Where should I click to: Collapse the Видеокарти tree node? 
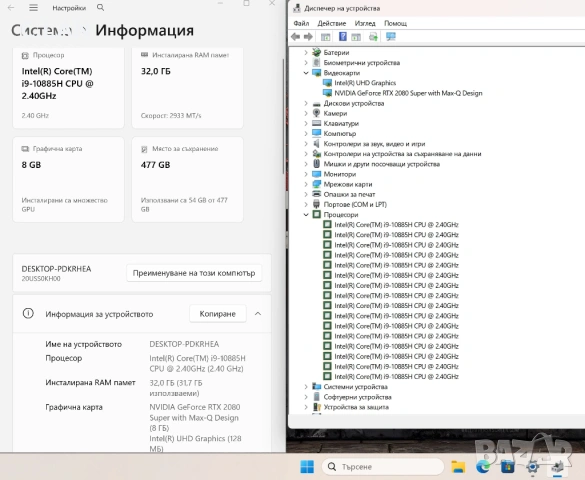pos(306,73)
